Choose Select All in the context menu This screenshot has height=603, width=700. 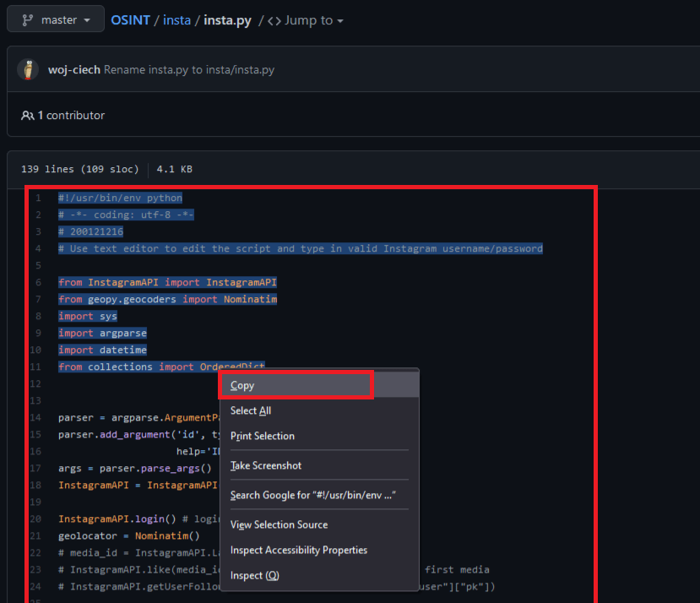[x=319, y=410]
